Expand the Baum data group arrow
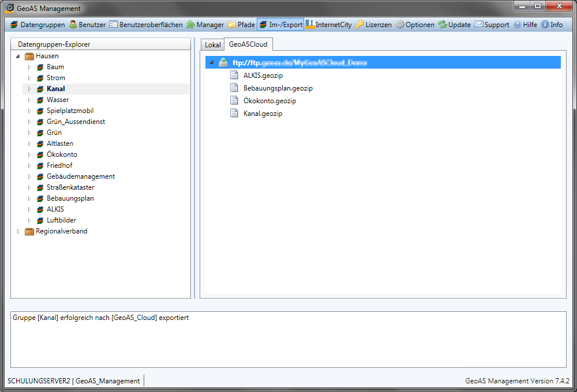The image size is (577, 392). (29, 67)
